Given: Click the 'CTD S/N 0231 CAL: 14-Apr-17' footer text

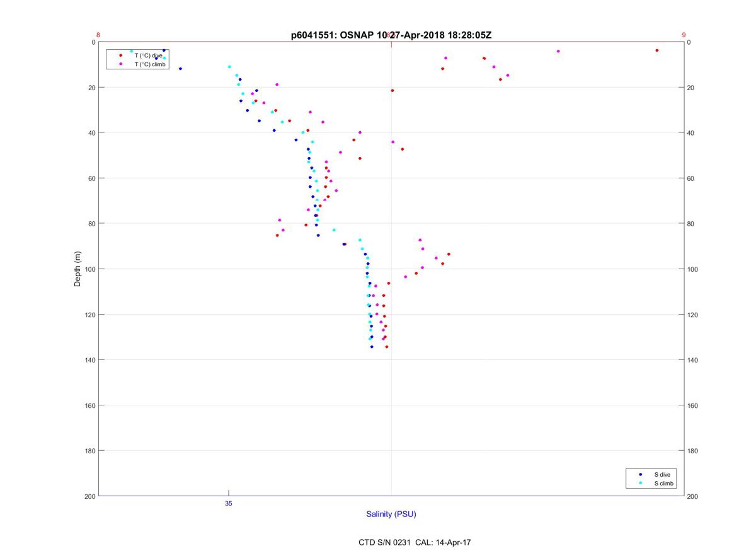Looking at the screenshot, I should click(x=415, y=542).
